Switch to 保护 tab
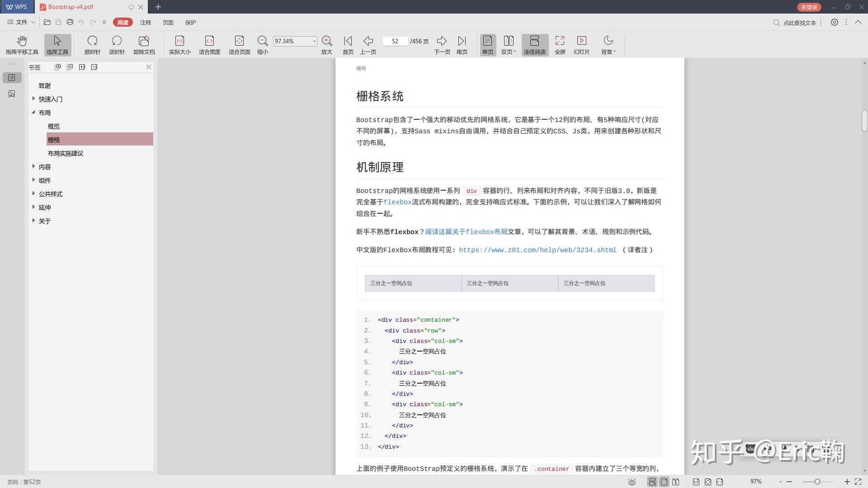868x488 pixels. pyautogui.click(x=191, y=22)
